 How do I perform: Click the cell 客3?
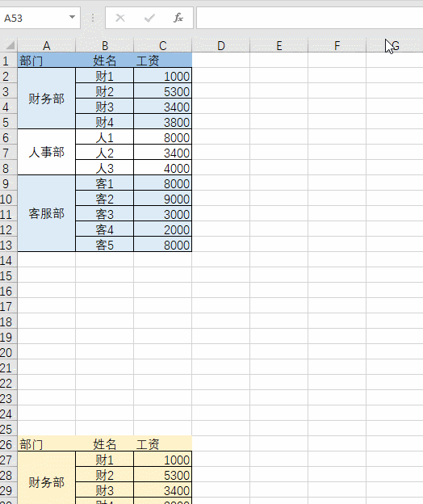tap(105, 214)
